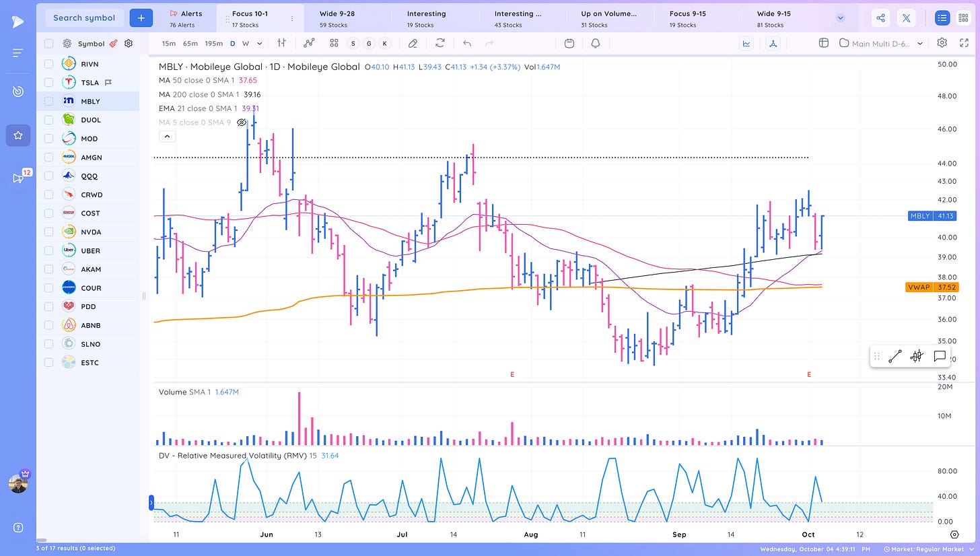The height and width of the screenshot is (556, 980).
Task: Click the chart time-axis settings icon bottom right
Action: click(x=954, y=534)
